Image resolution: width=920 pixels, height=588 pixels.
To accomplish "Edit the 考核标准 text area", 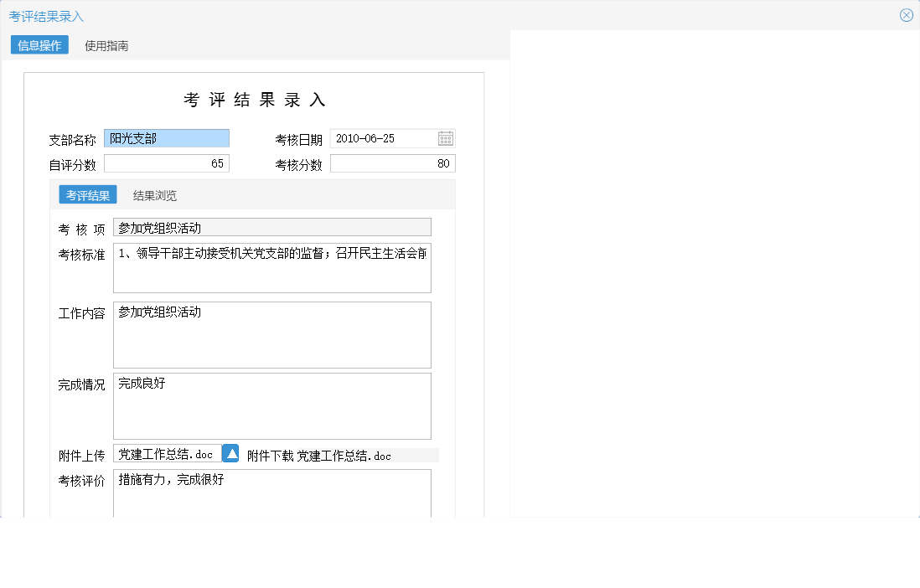I will point(271,266).
